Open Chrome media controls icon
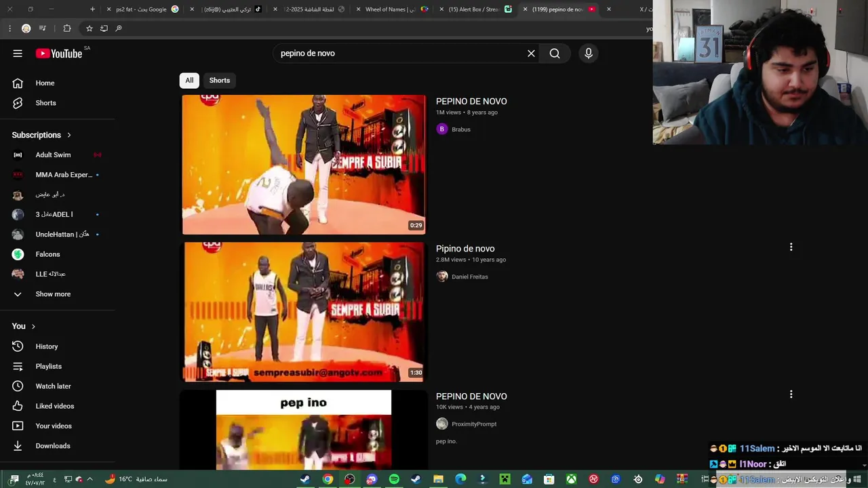The image size is (868, 488). [43, 28]
